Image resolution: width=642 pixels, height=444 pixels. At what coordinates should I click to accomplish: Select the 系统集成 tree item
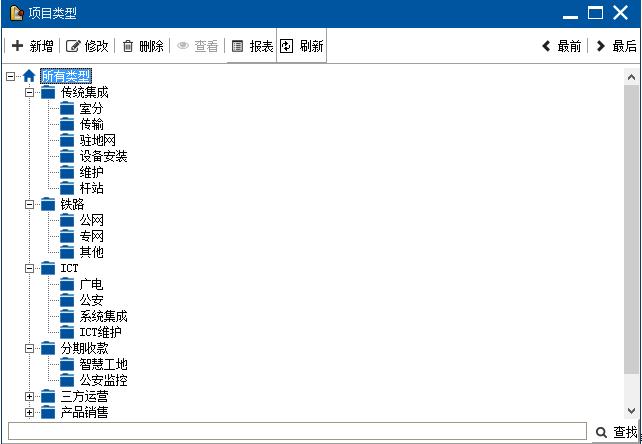coord(103,316)
